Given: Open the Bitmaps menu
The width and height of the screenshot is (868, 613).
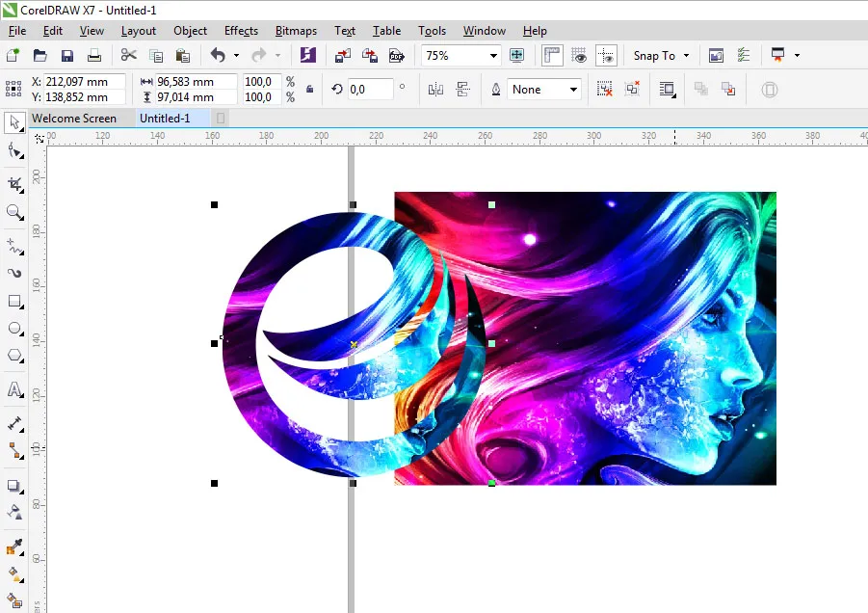Looking at the screenshot, I should pos(296,31).
